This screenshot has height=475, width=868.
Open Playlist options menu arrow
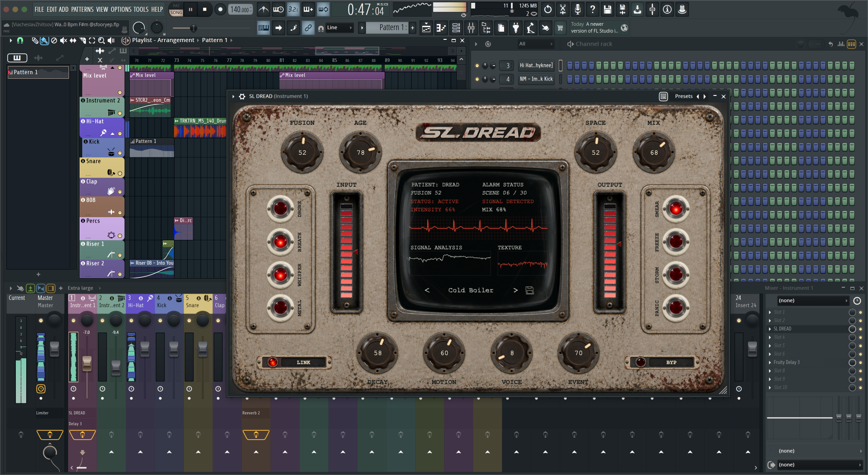coord(11,40)
